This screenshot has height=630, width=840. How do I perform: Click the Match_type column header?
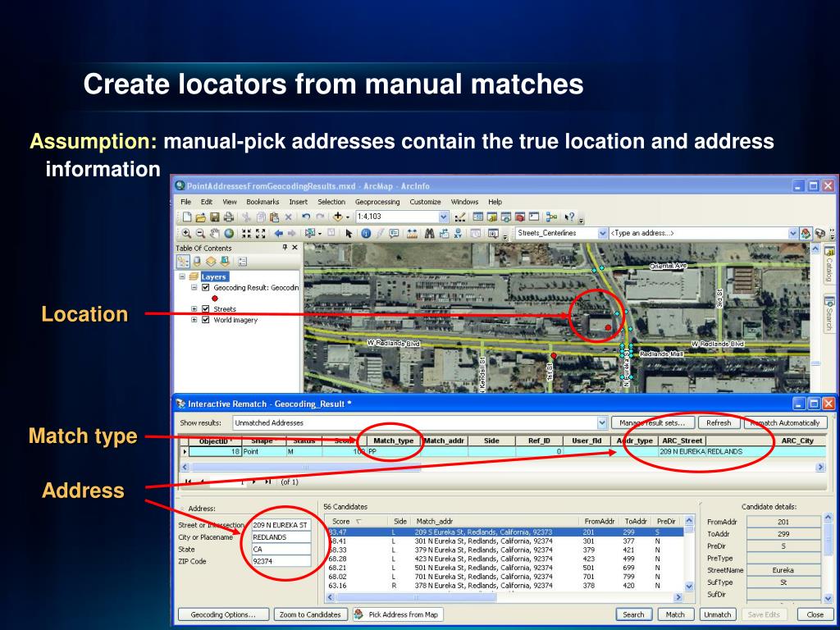coord(393,441)
